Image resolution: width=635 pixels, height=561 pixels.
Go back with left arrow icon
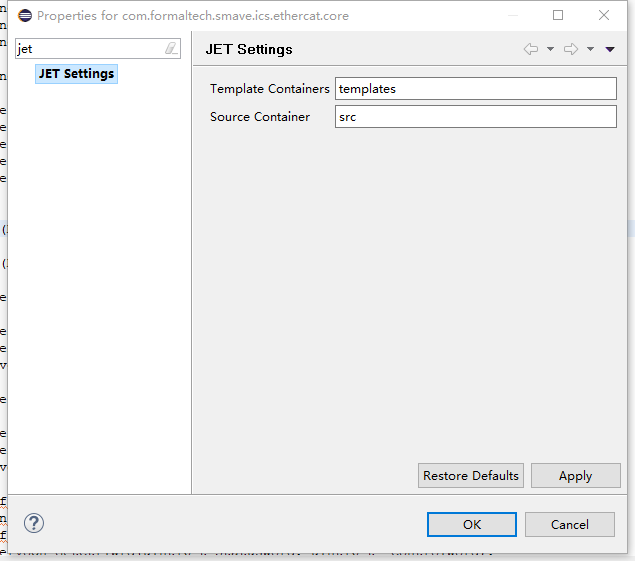click(531, 49)
